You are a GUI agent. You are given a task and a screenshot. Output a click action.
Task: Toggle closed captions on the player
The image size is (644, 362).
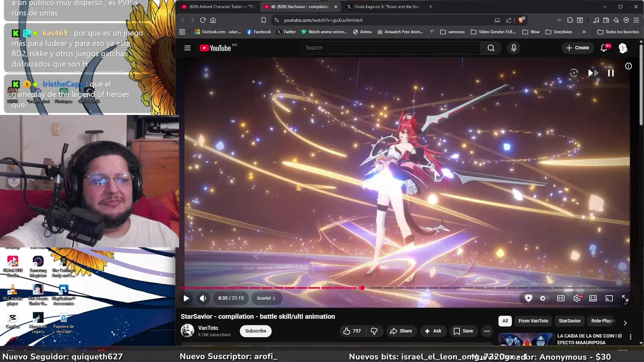coord(560,298)
